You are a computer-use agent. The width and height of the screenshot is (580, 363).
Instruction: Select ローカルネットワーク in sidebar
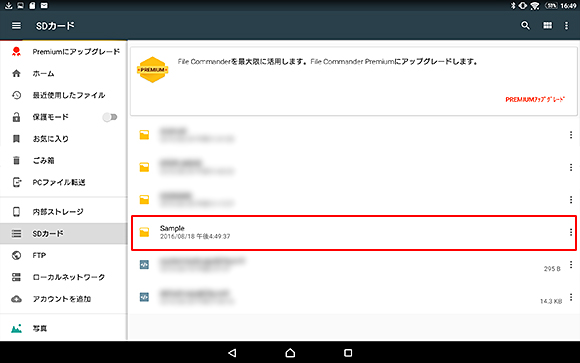[x=69, y=277]
